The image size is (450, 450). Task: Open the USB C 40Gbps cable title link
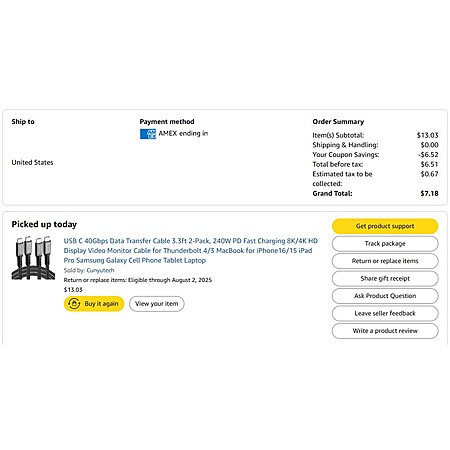191,250
